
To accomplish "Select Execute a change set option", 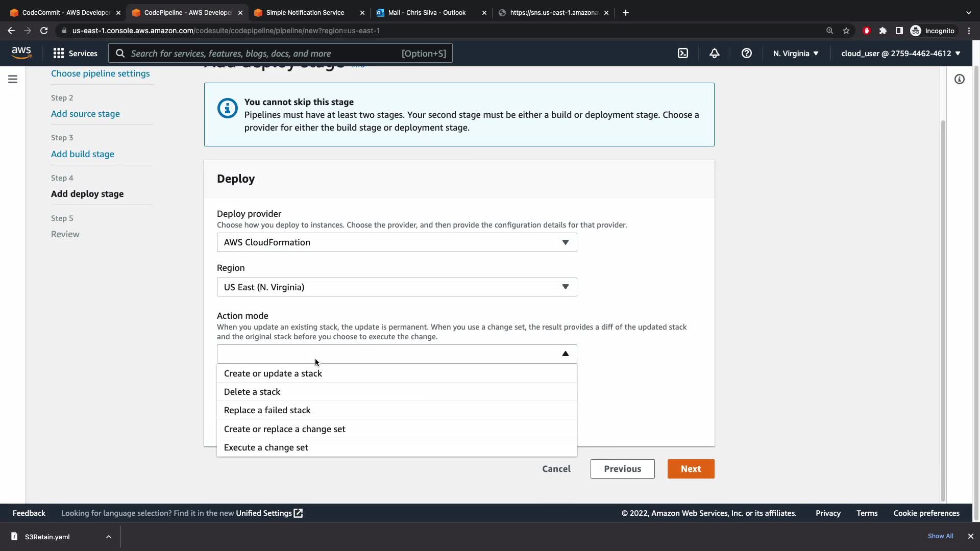I will 266,447.
